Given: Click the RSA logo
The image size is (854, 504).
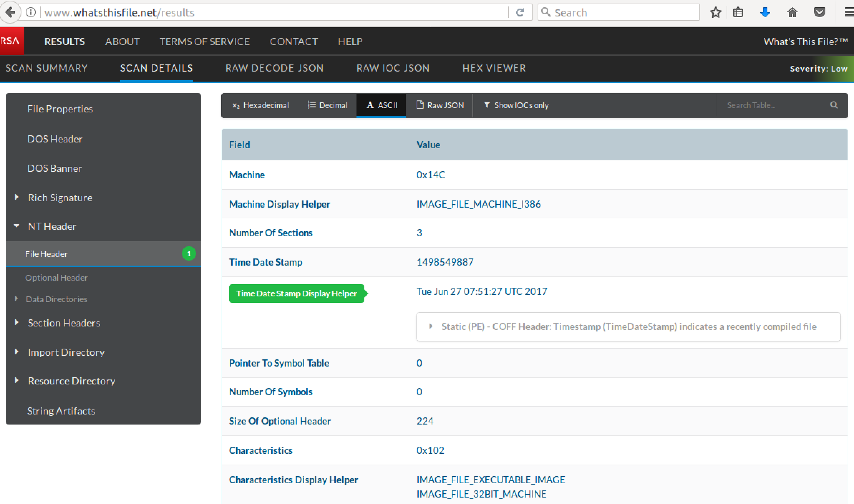Looking at the screenshot, I should [11, 41].
